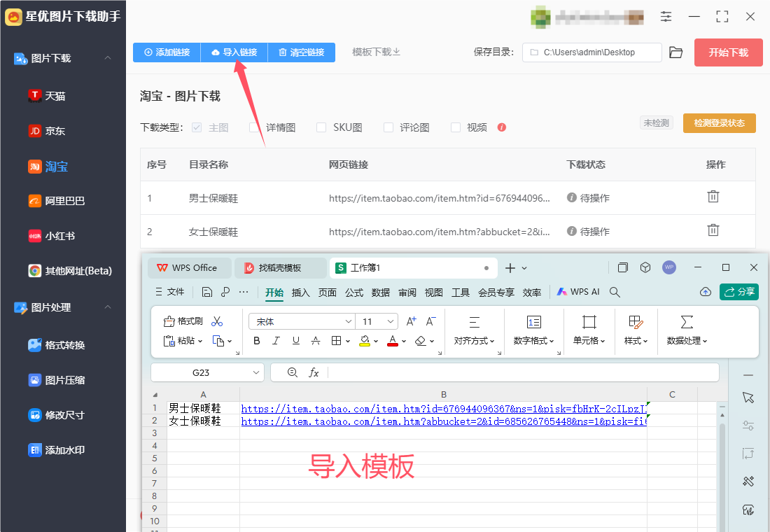Open the 图片压缩 image tool
The height and width of the screenshot is (532, 770).
(57, 379)
